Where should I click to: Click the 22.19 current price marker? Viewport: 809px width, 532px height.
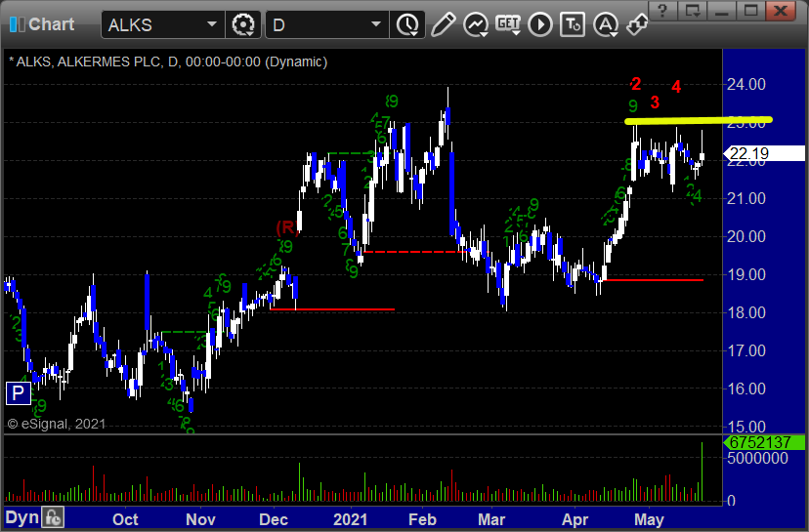pyautogui.click(x=764, y=153)
